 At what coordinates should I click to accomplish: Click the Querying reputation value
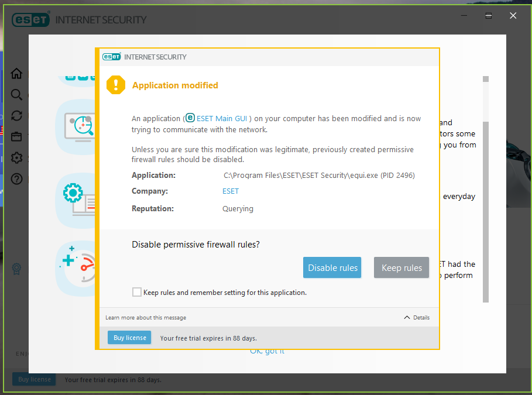[x=238, y=209]
